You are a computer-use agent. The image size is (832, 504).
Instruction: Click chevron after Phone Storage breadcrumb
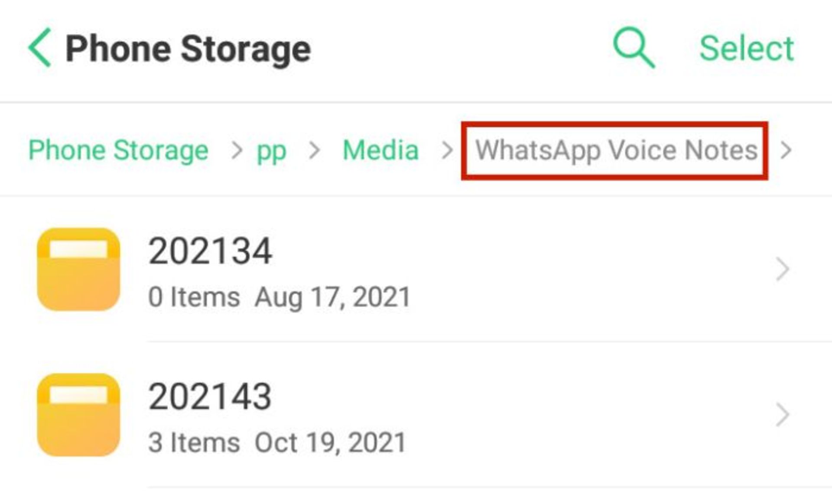point(237,150)
